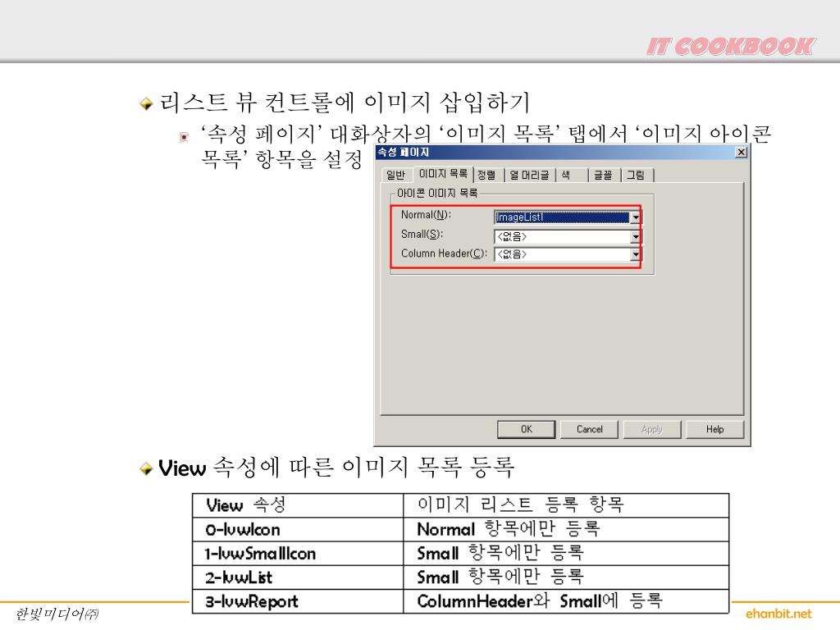Open the 그림 tab
Screen dimensions: 840x630
click(636, 175)
